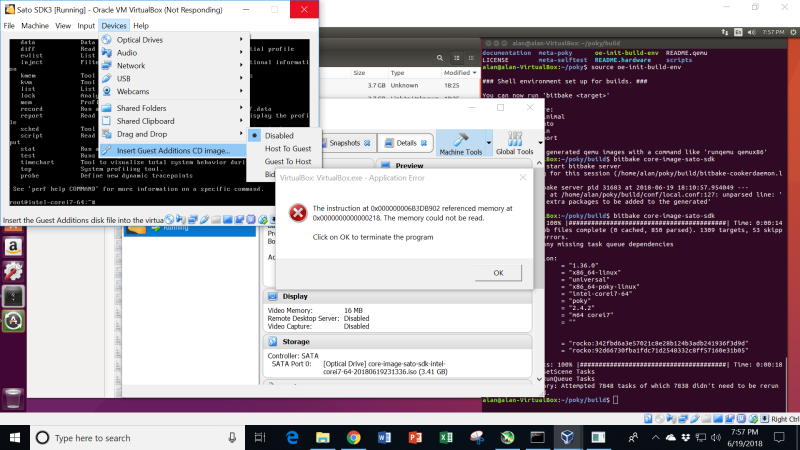Close the VirtualBox Application Error dialog

tap(523, 178)
